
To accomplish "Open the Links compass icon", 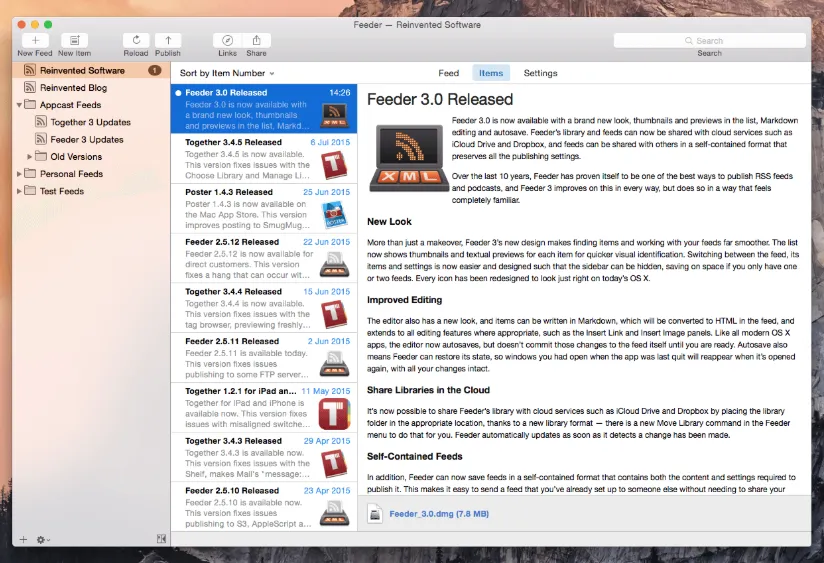I will (228, 40).
